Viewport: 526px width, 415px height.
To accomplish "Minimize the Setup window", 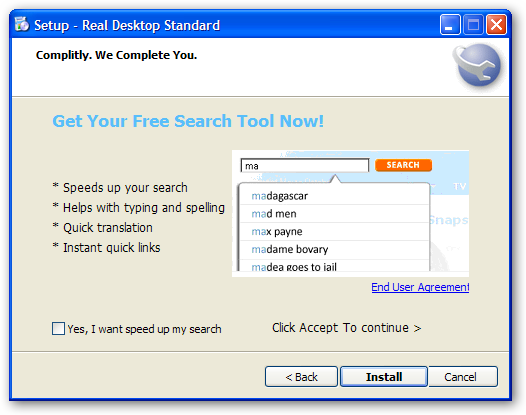I will [x=450, y=24].
